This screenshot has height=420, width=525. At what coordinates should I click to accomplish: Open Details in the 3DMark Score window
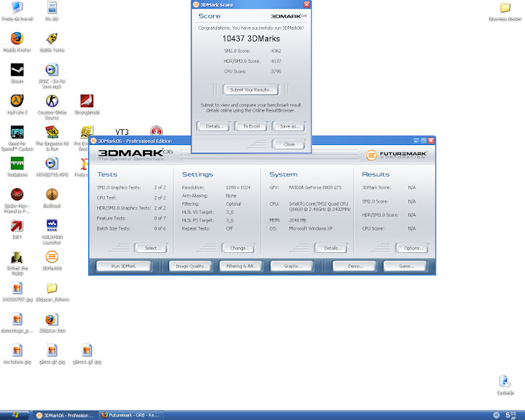click(214, 126)
